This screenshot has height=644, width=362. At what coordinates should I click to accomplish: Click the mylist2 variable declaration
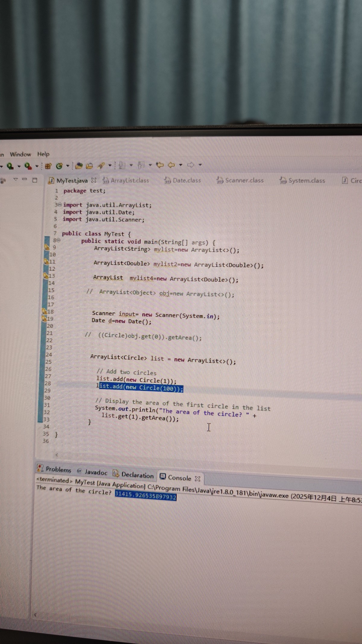tap(179, 264)
